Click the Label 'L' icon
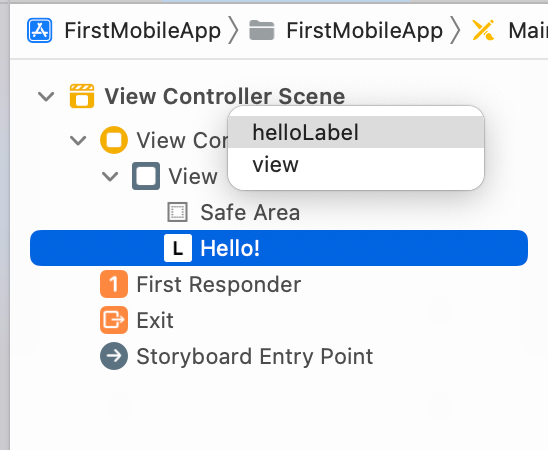Viewport: 548px width, 450px height. coord(178,248)
